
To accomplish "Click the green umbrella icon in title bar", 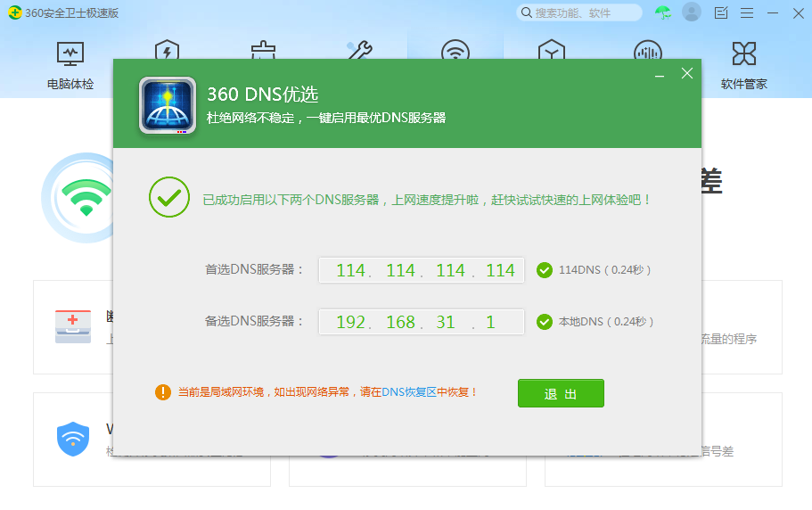I will [x=663, y=12].
